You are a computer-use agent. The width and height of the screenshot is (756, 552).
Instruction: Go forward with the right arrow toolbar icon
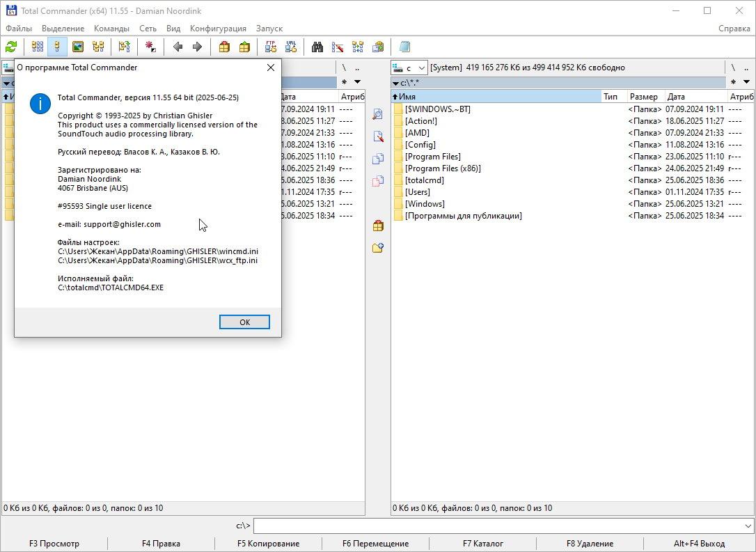pyautogui.click(x=197, y=47)
